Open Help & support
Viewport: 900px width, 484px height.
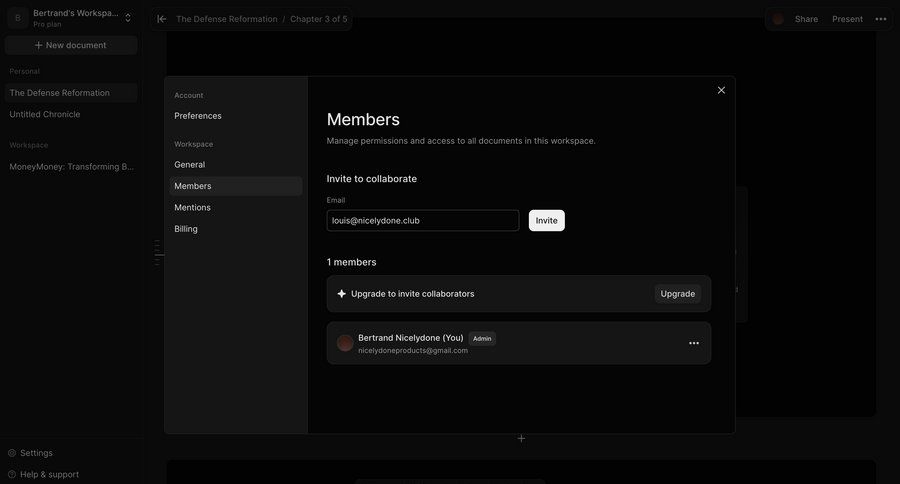[49, 474]
